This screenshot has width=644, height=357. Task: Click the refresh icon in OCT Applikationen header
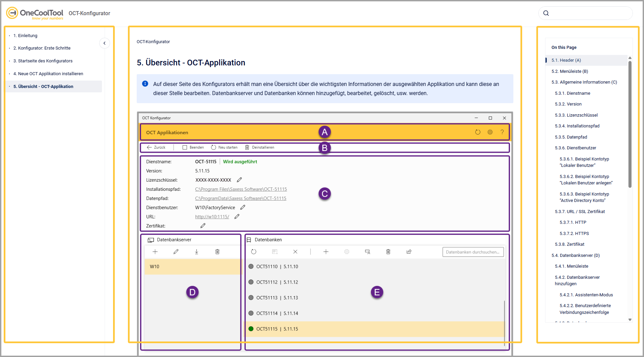pos(478,132)
